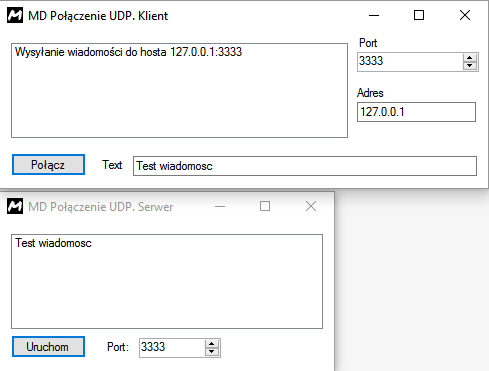
Task: Click the server log box with Test wiadomosc
Action: click(x=167, y=281)
